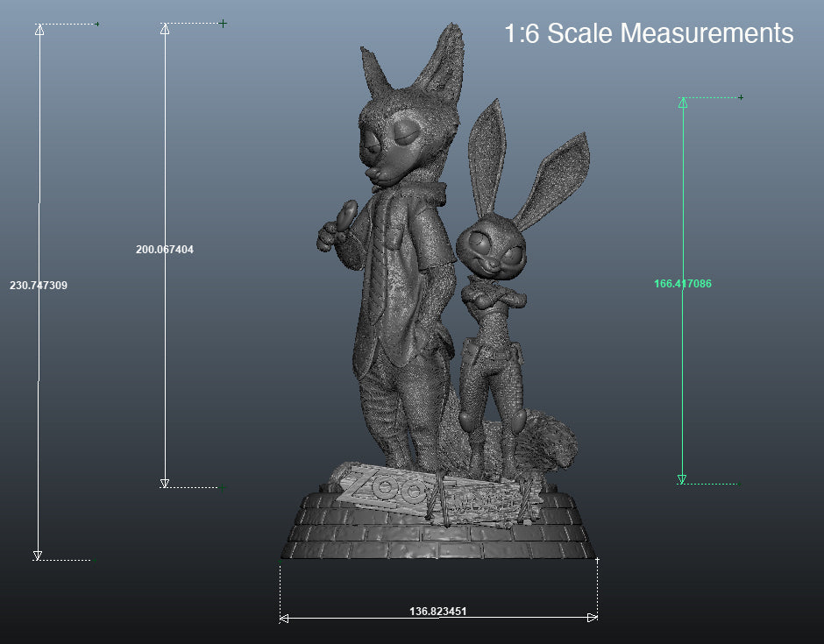Click the right arrowhead of the base width dimension
The image size is (824, 644).
[593, 618]
